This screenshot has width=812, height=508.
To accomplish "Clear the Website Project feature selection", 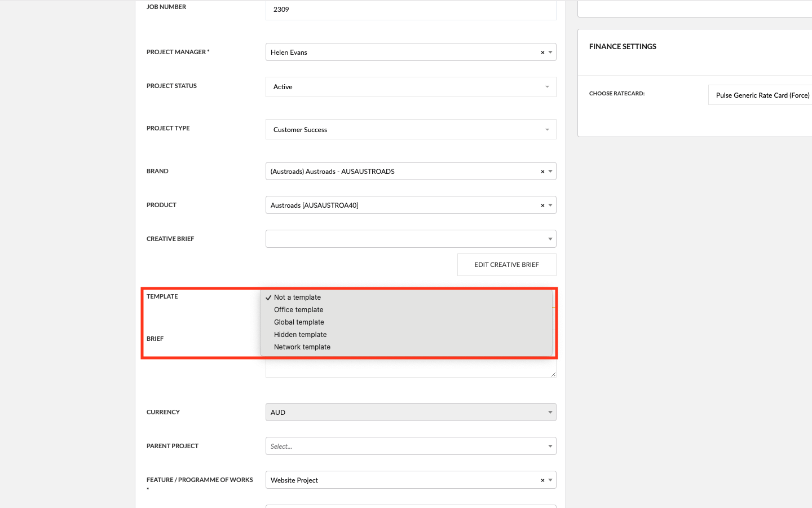I will click(542, 480).
